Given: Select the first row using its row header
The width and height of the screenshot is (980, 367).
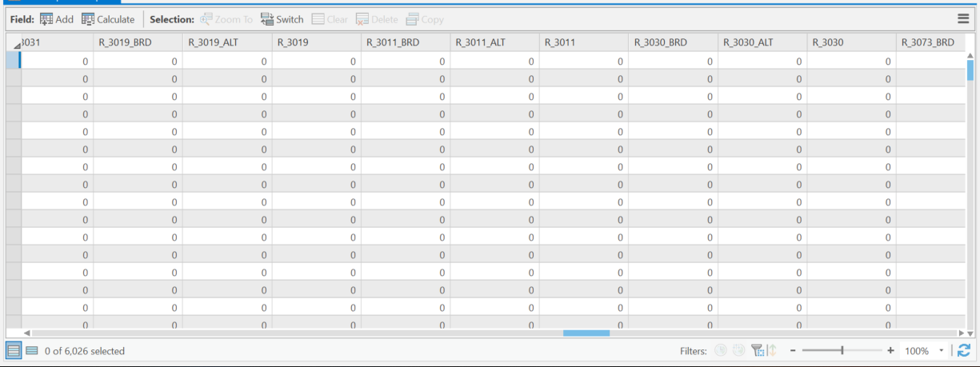Looking at the screenshot, I should click(14, 60).
